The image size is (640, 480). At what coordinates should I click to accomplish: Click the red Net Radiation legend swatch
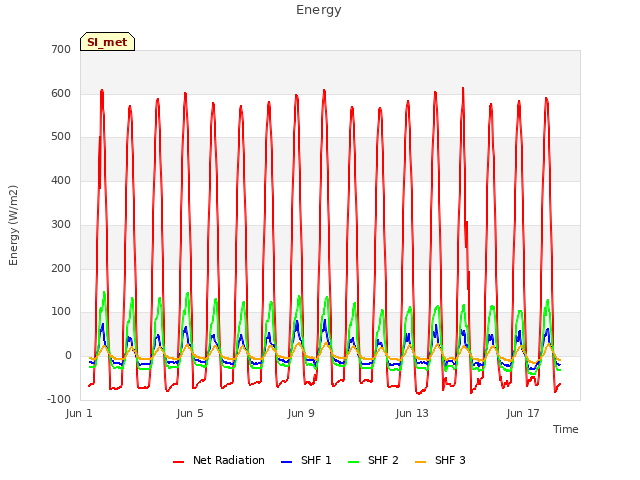tap(178, 462)
